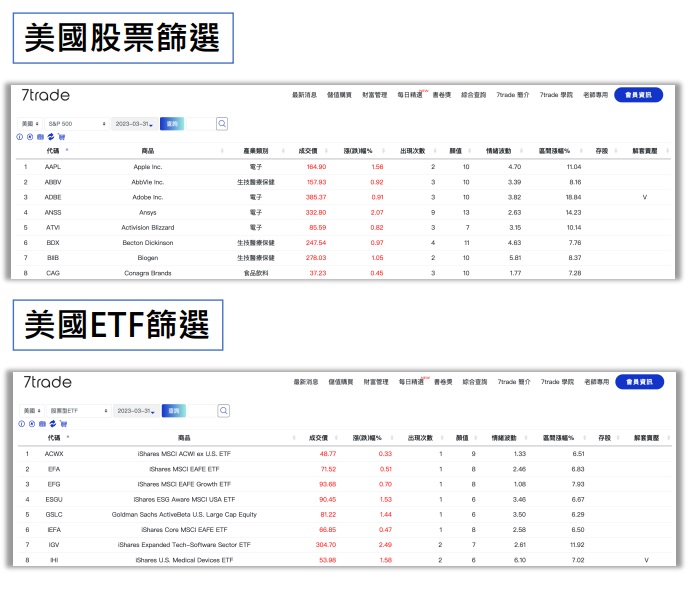
Task: Click iShares U.S. Medical Devices ETF name
Action: [x=184, y=560]
